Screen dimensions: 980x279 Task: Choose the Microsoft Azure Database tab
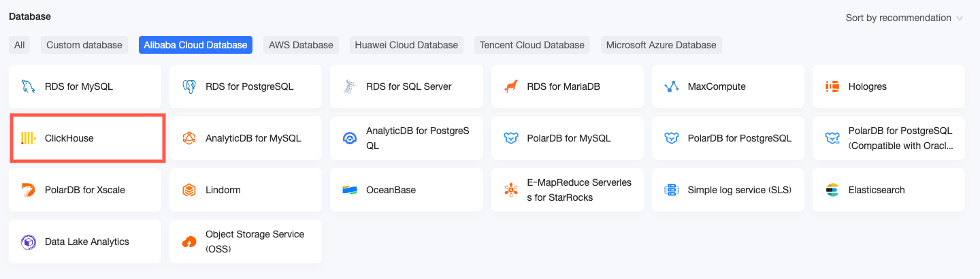click(x=661, y=45)
